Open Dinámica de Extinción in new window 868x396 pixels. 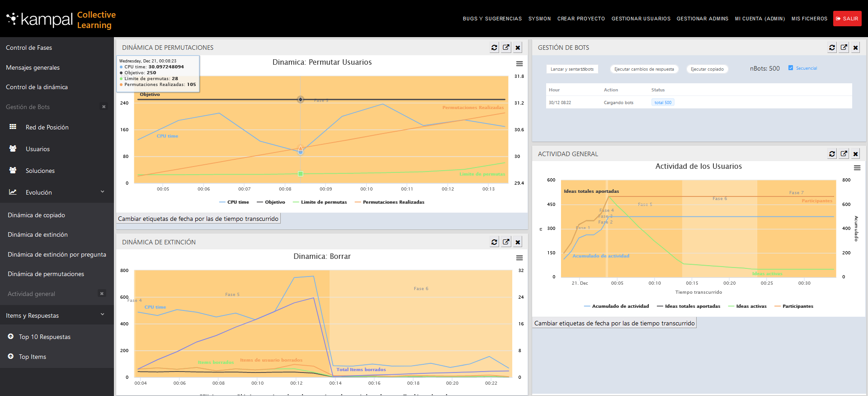506,242
